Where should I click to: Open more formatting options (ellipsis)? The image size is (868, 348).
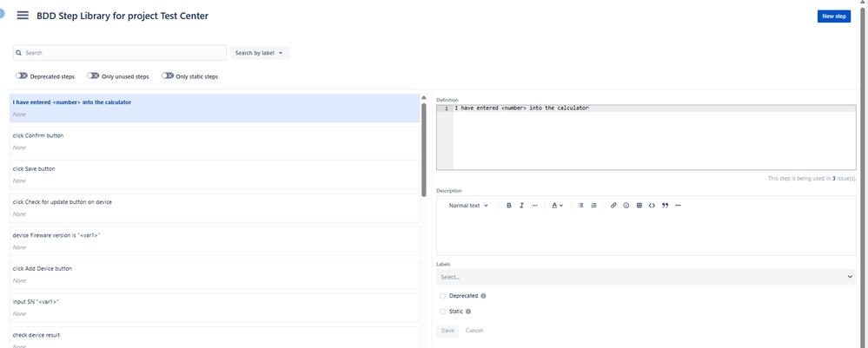tap(534, 206)
